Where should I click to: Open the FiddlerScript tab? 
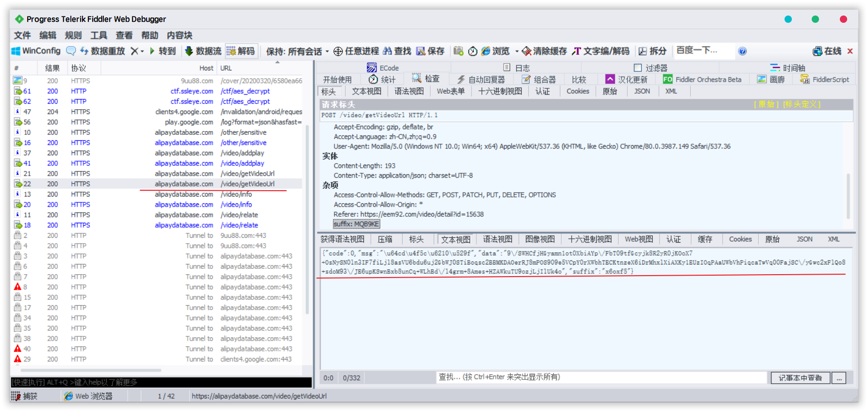pyautogui.click(x=825, y=80)
